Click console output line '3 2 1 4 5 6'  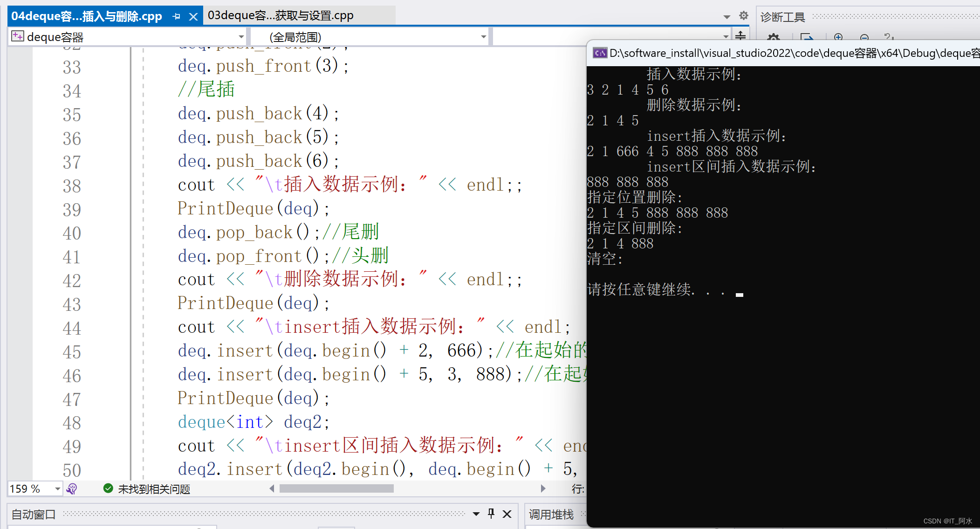coord(628,89)
